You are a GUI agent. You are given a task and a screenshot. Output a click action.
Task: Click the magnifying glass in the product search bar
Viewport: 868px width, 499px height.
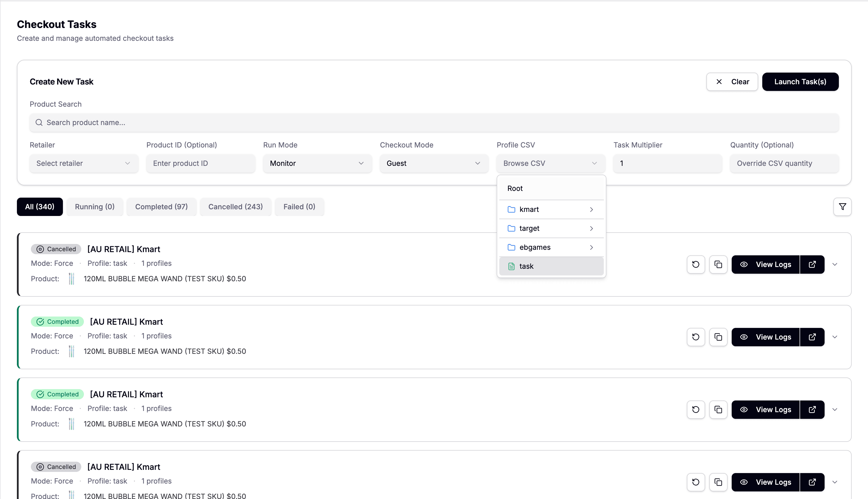pyautogui.click(x=39, y=122)
